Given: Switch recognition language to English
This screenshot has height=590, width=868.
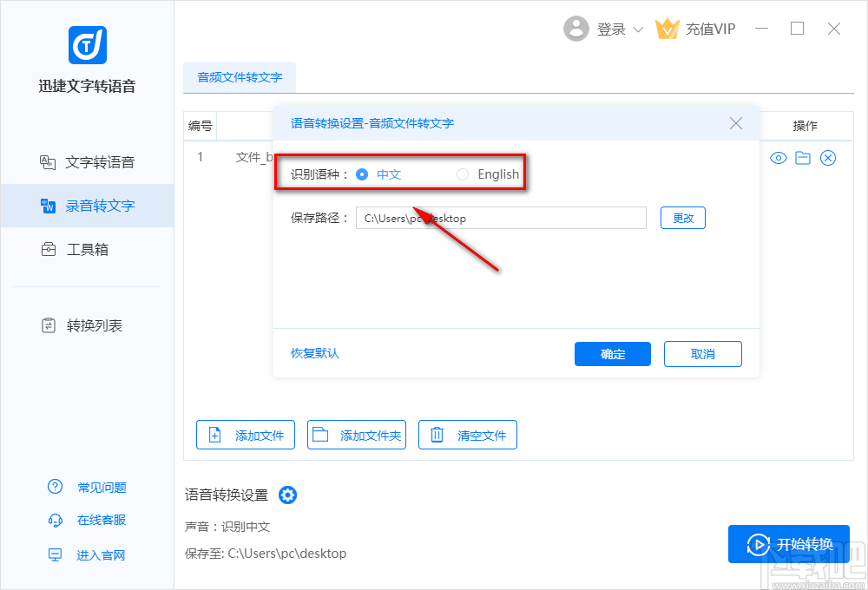Looking at the screenshot, I should pos(463,174).
